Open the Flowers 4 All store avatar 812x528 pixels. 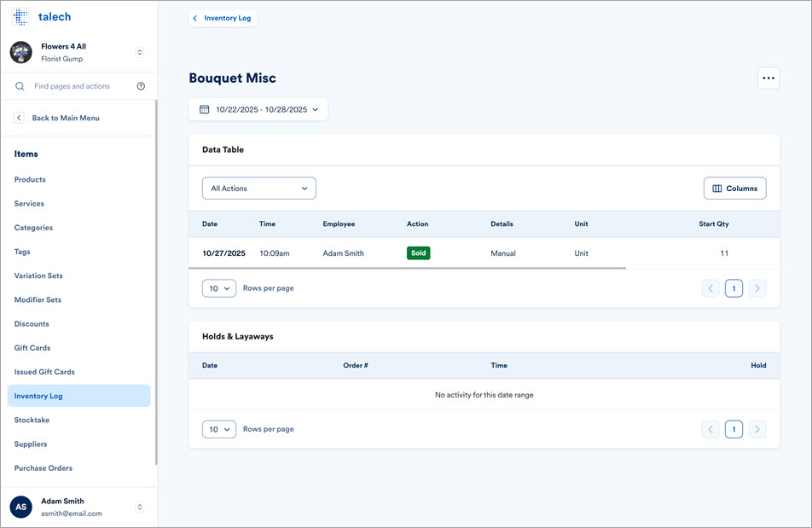[x=21, y=52]
